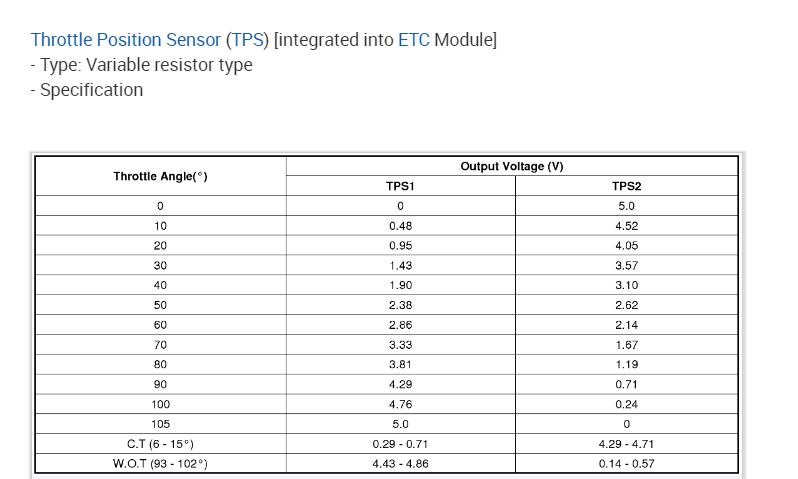Click the TPS2 column header
This screenshot has width=798, height=479.
[626, 186]
